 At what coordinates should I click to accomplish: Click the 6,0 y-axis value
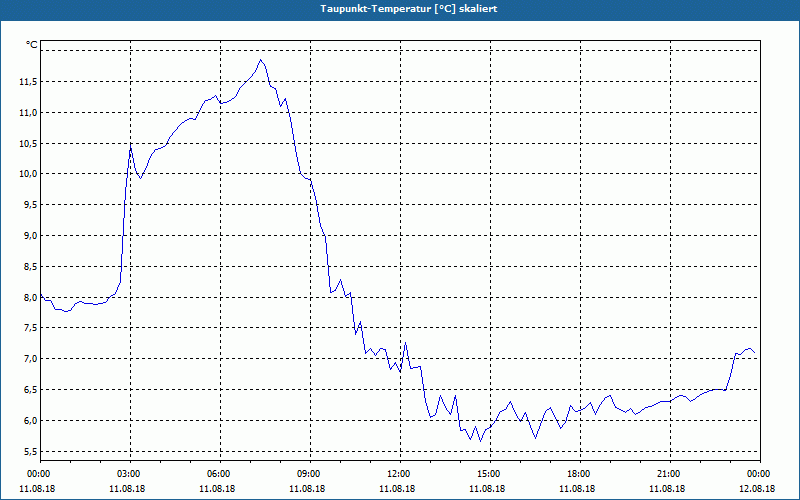click(x=30, y=420)
